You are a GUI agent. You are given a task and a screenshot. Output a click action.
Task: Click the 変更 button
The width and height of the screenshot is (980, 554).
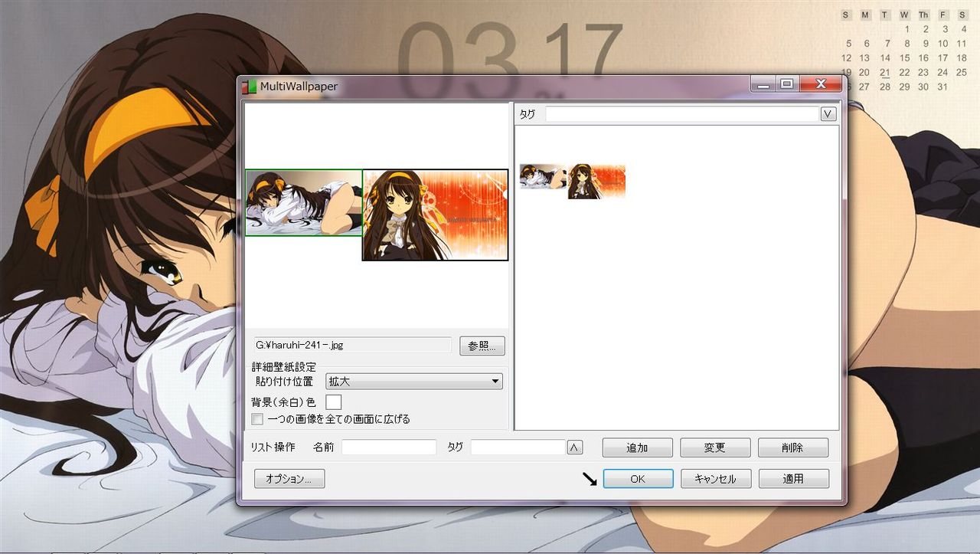click(x=716, y=447)
